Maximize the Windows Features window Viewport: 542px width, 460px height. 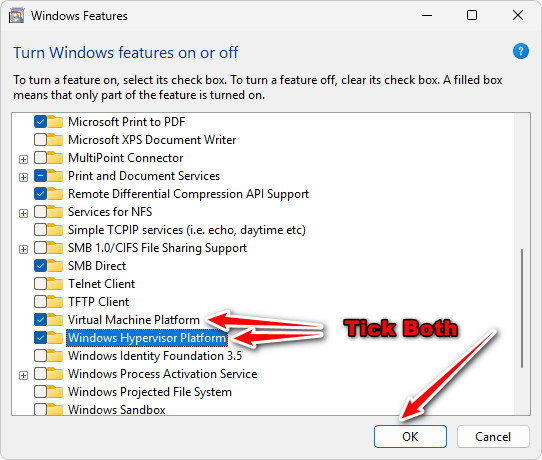tap(472, 15)
